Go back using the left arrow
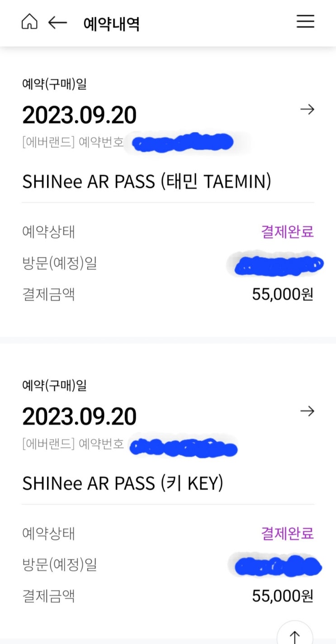The image size is (336, 644). [x=57, y=22]
